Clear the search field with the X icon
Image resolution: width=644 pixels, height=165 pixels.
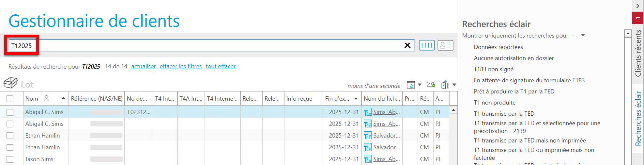(407, 45)
